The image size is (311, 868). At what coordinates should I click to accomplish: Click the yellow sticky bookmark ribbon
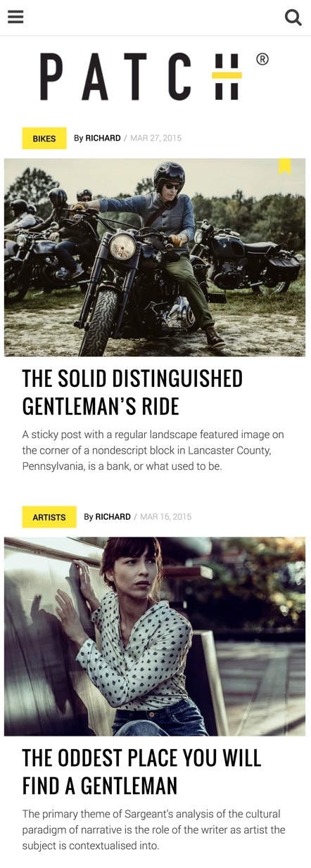tap(285, 166)
